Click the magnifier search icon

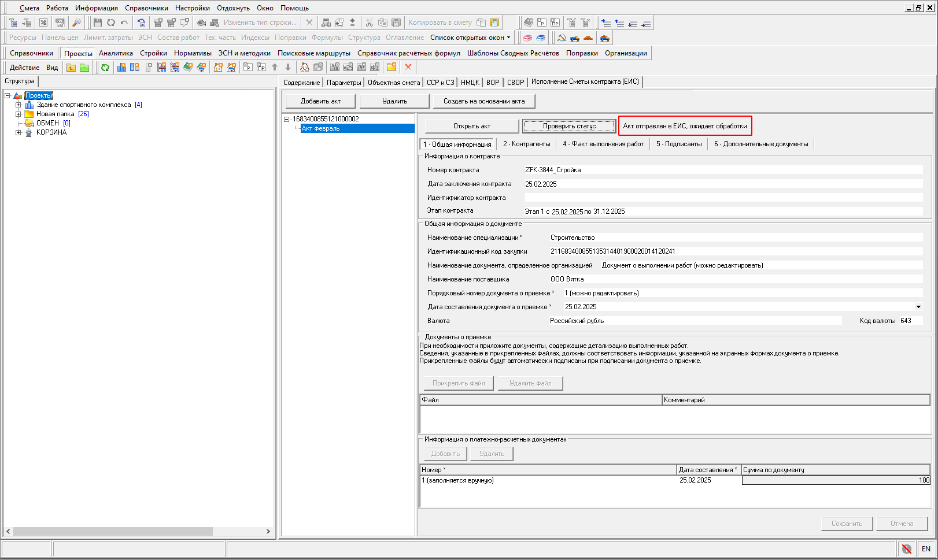(76, 23)
